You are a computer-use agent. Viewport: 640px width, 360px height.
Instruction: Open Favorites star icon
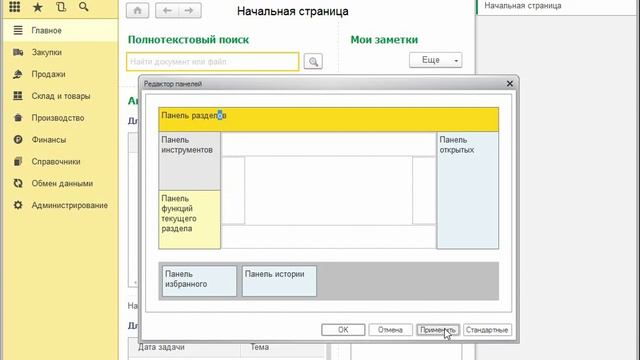pyautogui.click(x=38, y=7)
